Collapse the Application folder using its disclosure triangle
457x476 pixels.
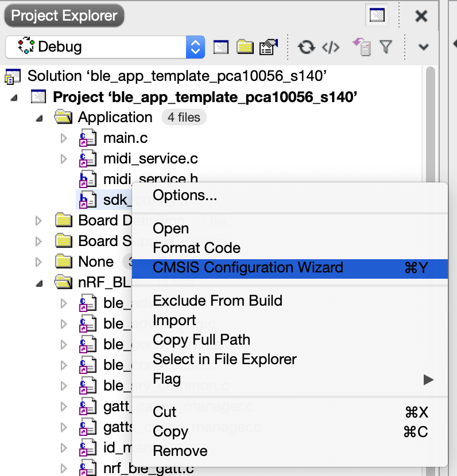point(39,117)
